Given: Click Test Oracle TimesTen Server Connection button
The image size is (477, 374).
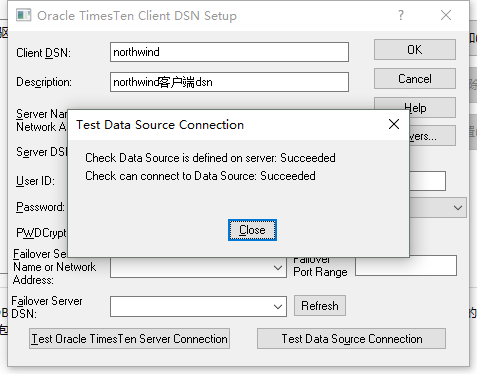Looking at the screenshot, I should 129,339.
